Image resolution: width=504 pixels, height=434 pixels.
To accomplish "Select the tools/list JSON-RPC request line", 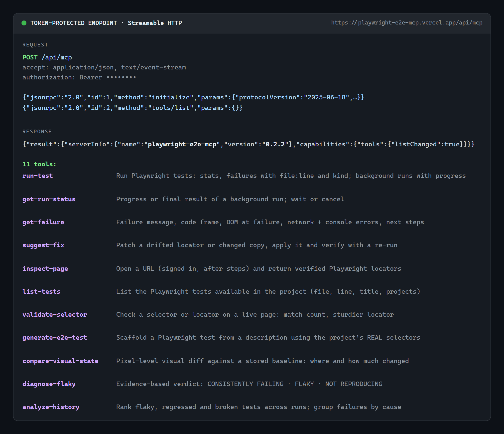I will 132,108.
